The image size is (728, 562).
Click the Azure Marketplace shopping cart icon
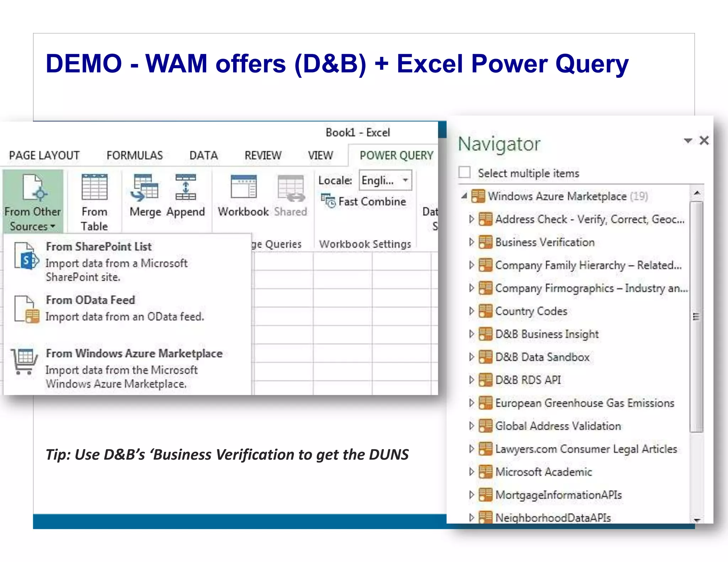click(x=24, y=361)
